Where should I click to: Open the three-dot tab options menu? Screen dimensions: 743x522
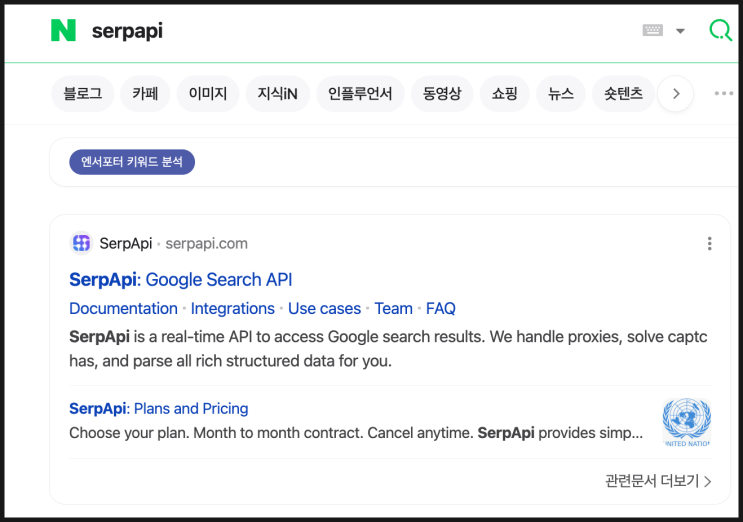[724, 93]
